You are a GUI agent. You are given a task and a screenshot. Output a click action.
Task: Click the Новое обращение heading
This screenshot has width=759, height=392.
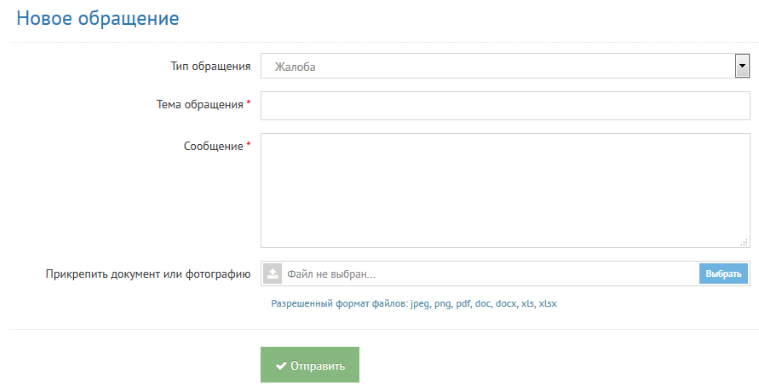[x=98, y=18]
